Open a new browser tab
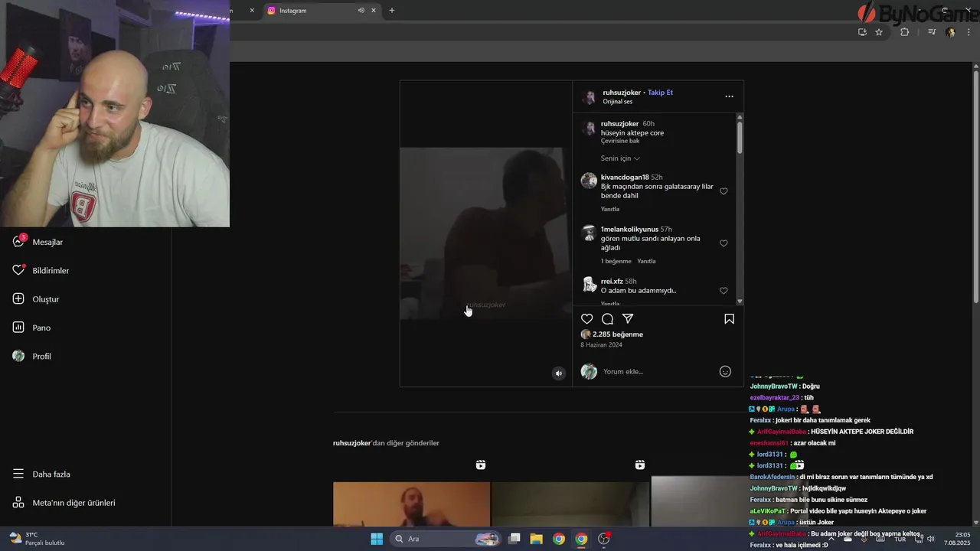 (x=392, y=11)
